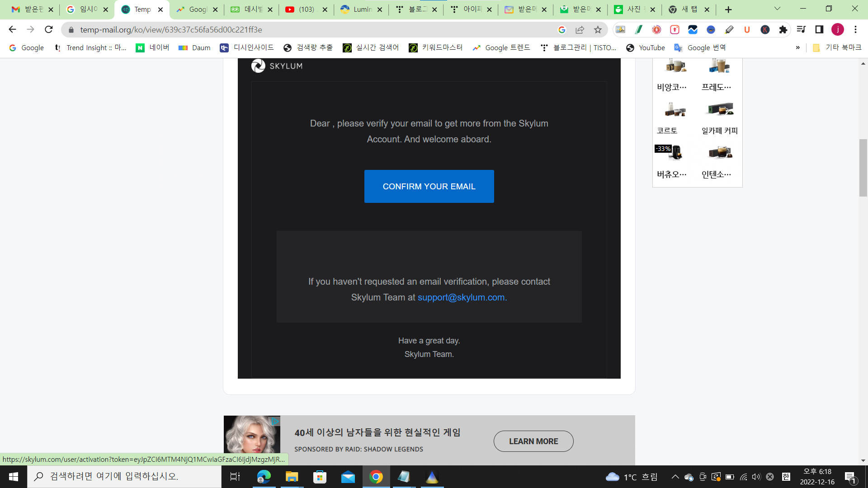Go back using the browser back arrow

(12, 29)
